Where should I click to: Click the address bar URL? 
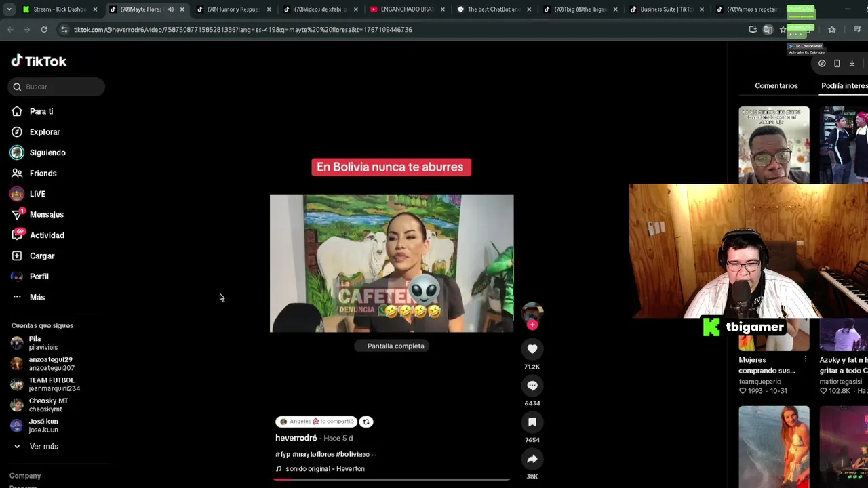pos(243,30)
